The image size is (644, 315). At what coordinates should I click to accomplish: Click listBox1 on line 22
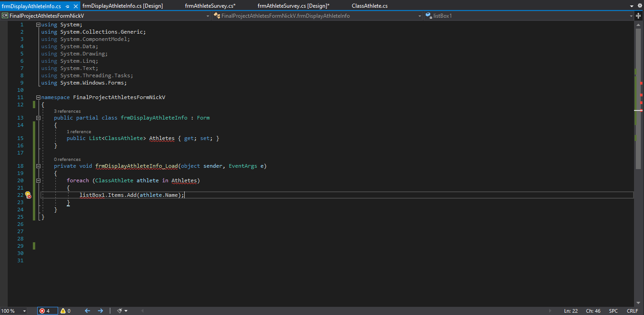92,195
